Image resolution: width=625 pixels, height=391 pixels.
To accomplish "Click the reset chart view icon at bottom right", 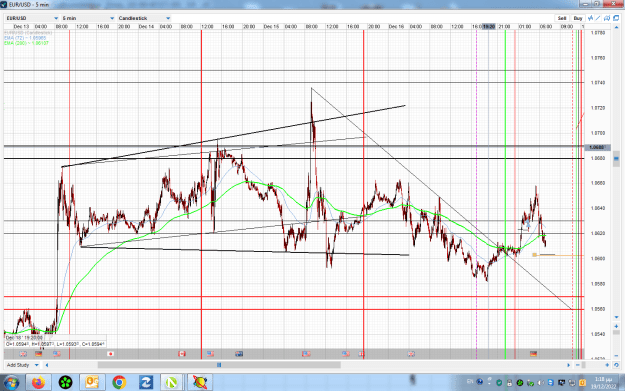I will click(x=616, y=365).
